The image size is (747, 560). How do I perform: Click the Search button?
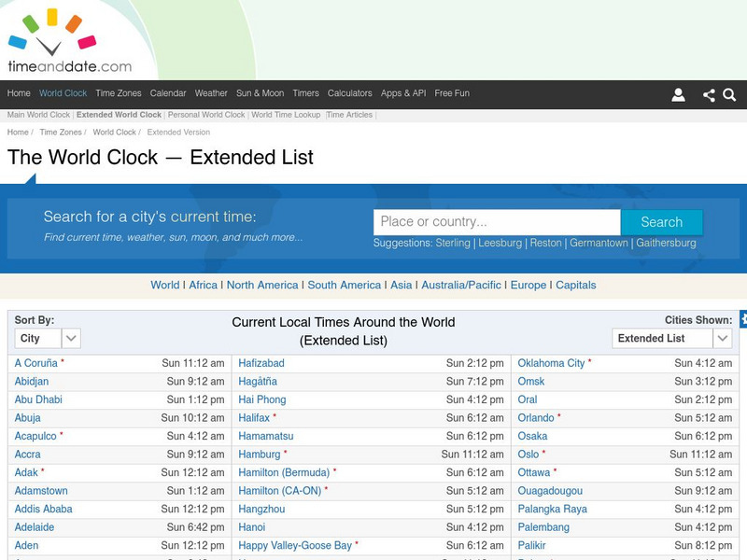661,222
